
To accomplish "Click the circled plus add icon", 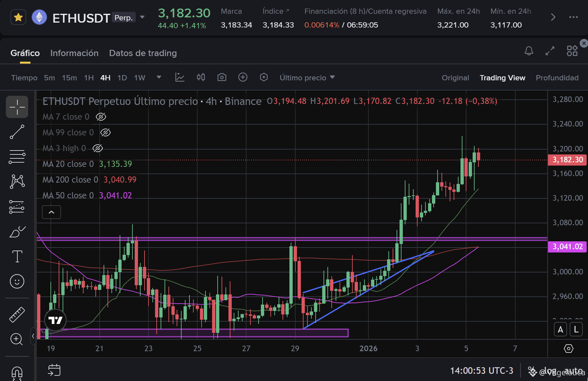I will 243,77.
